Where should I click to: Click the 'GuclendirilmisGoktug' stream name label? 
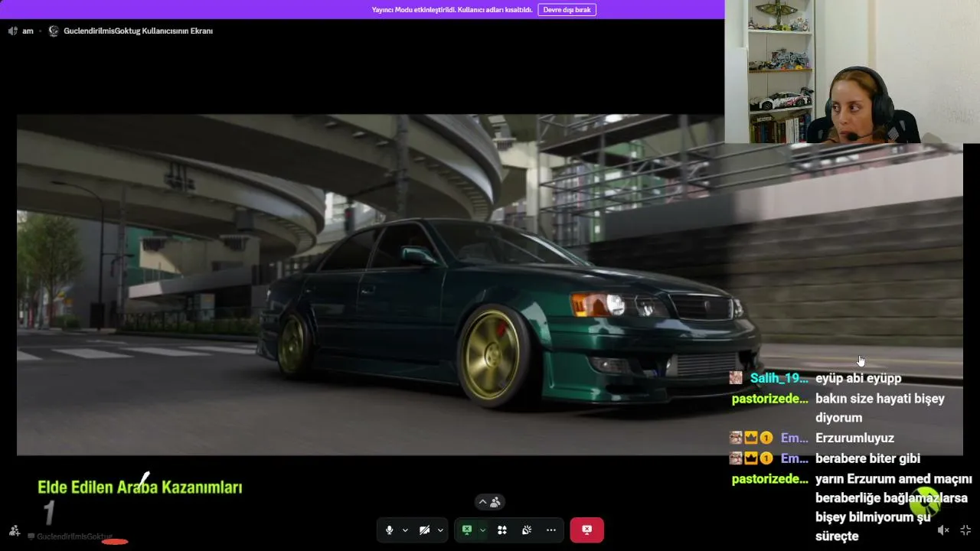74,536
